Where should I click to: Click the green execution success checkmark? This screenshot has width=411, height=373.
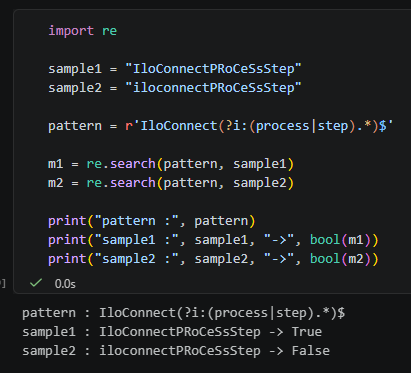[36, 283]
